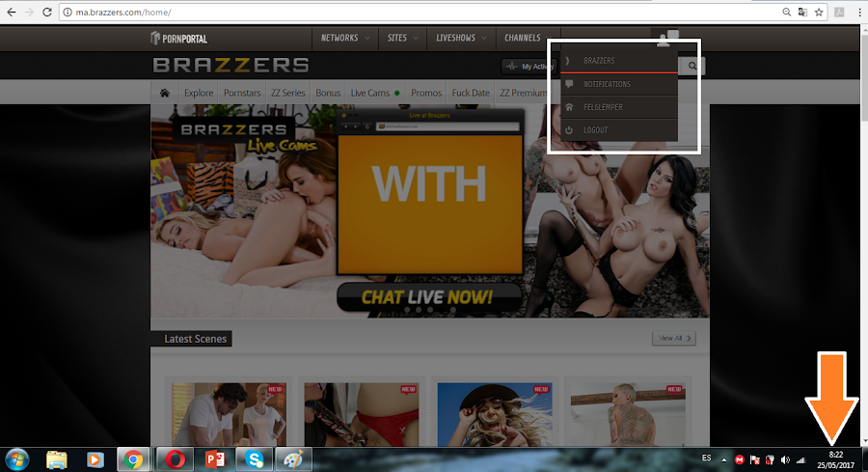868x472 pixels.
Task: Switch to Opera in the taskbar
Action: coord(176,459)
